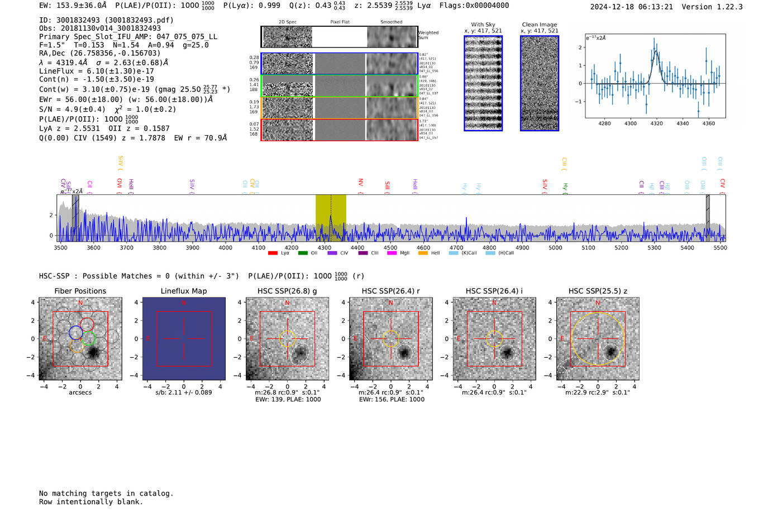The height and width of the screenshot is (532, 782).
Task: Click the Primary Spec_Slot_IFU_AMP line
Action: point(128,37)
